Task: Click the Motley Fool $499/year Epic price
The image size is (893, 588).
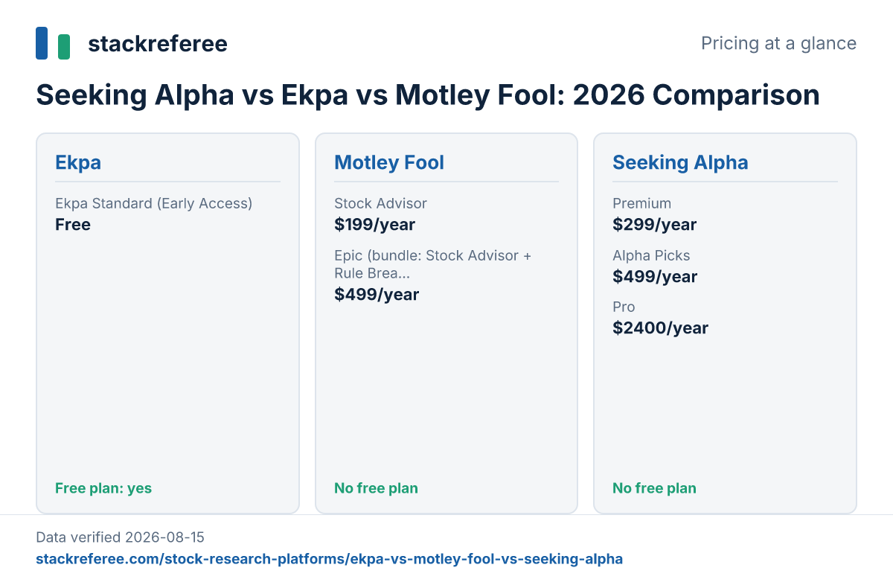Action: click(x=377, y=295)
